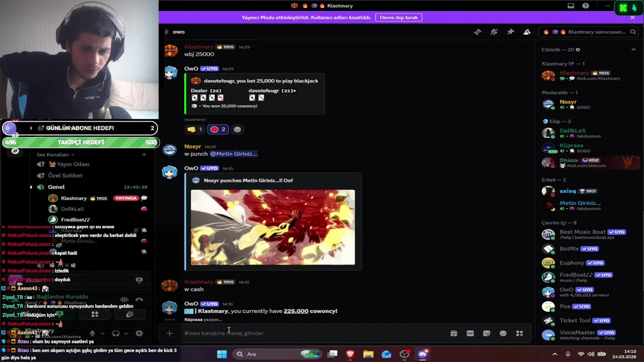Toggle the member list people icon
Viewport: 644px width, 362px height.
click(527, 32)
